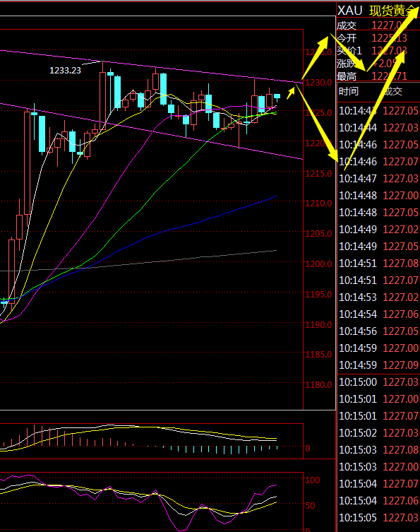Select the 10:14:47 trade row

[378, 179]
